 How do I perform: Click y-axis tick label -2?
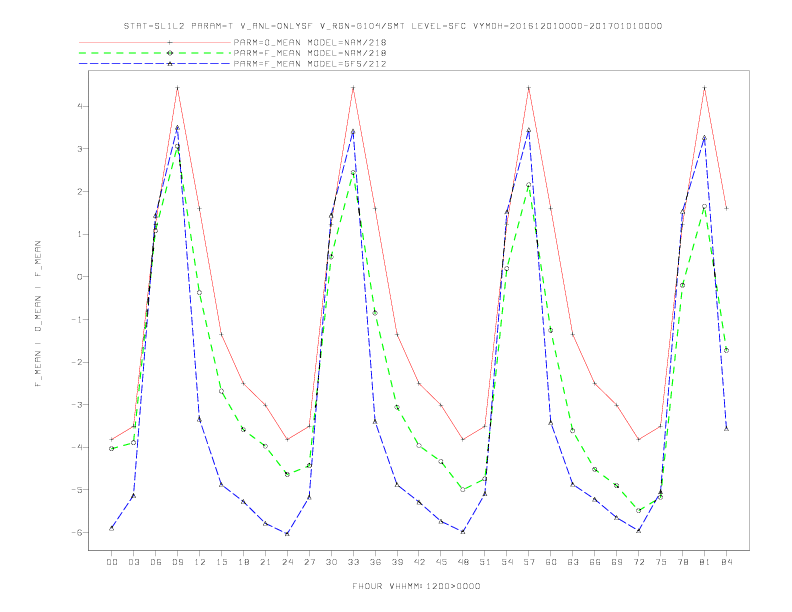pos(76,362)
